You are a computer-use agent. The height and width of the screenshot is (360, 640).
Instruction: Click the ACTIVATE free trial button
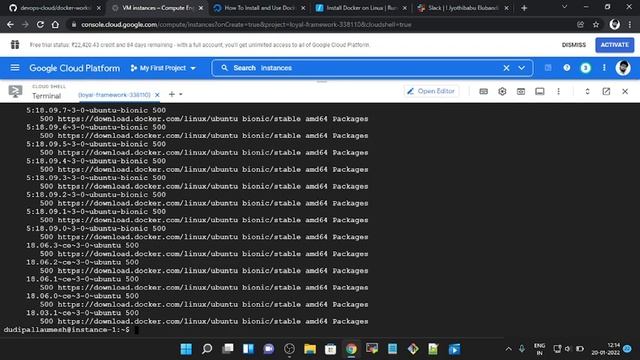[615, 45]
